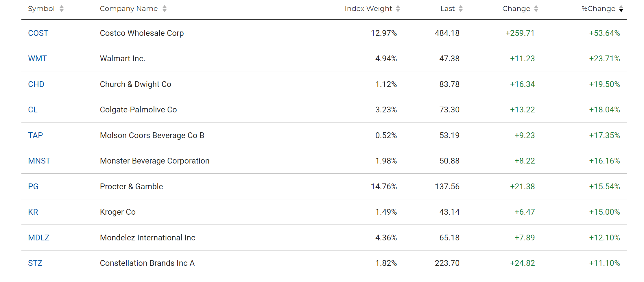Click the upward sort triangle beside Symbol
644x282 pixels.
[61, 7]
